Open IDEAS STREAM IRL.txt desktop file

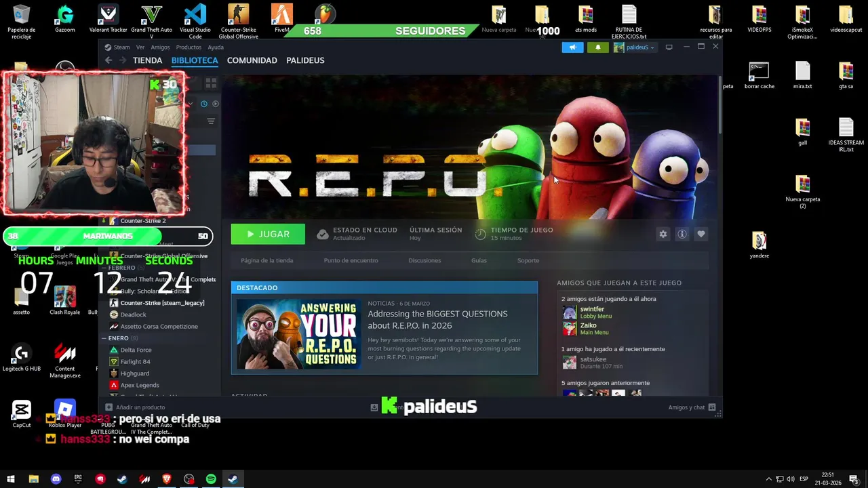click(x=846, y=135)
